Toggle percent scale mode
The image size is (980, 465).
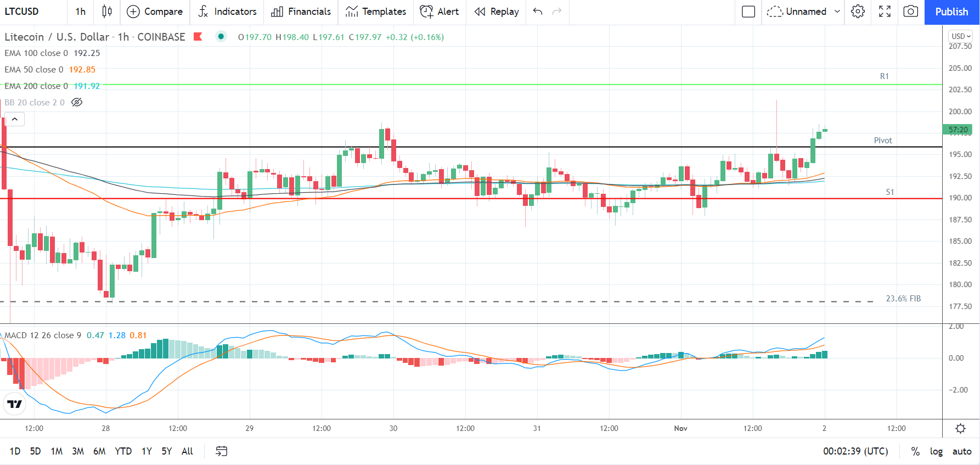click(915, 451)
